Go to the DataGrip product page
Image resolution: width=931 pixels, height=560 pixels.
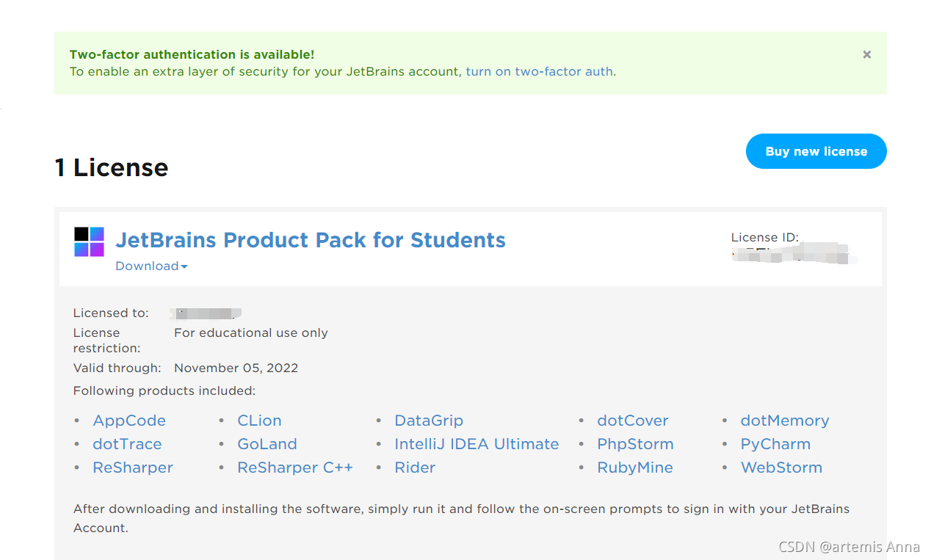(429, 421)
